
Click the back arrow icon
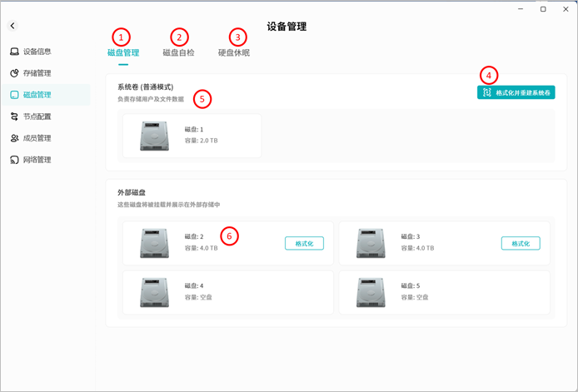point(12,27)
